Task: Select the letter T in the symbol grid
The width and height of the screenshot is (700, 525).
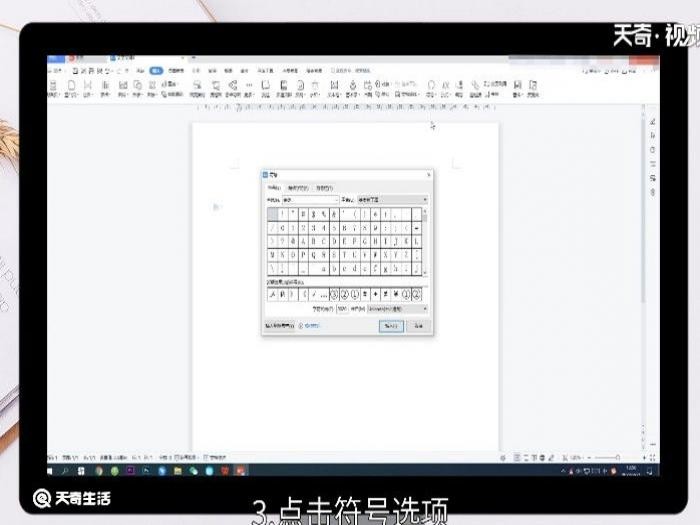Action: point(344,255)
